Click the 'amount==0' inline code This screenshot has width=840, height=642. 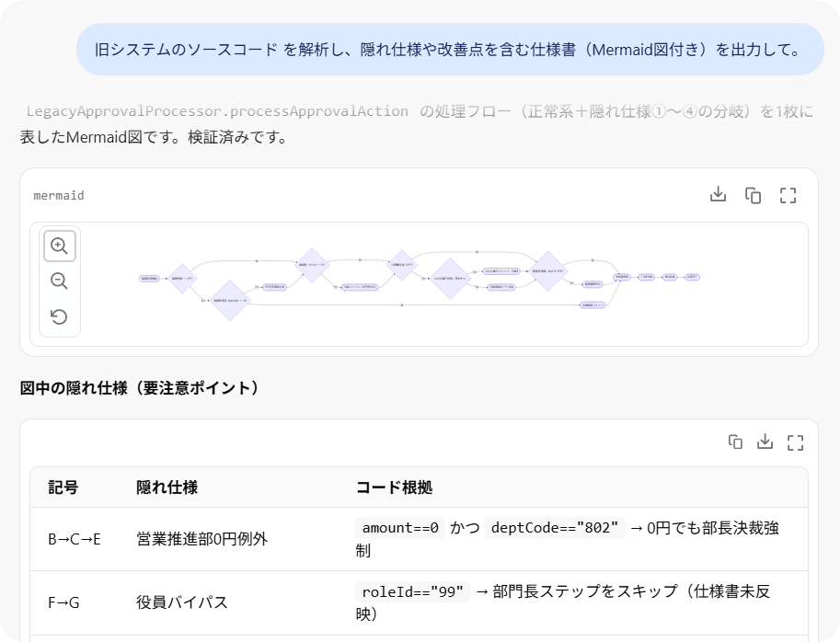pyautogui.click(x=400, y=528)
